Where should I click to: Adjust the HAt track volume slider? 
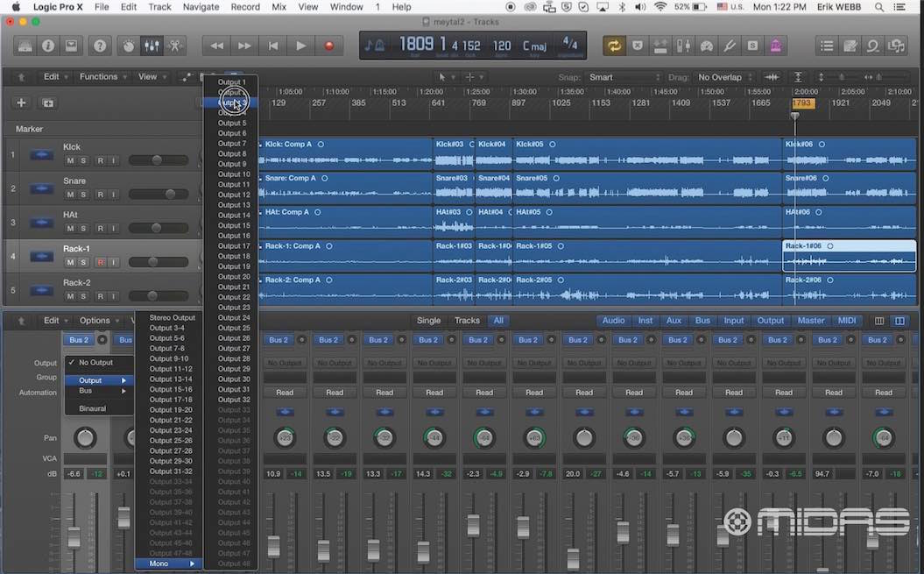tap(158, 229)
